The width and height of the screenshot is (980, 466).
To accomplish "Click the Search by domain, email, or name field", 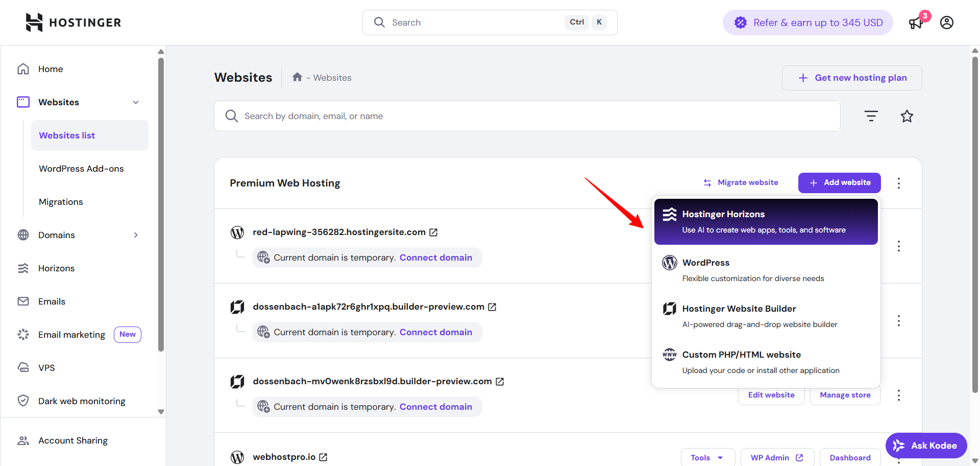I will 527,116.
